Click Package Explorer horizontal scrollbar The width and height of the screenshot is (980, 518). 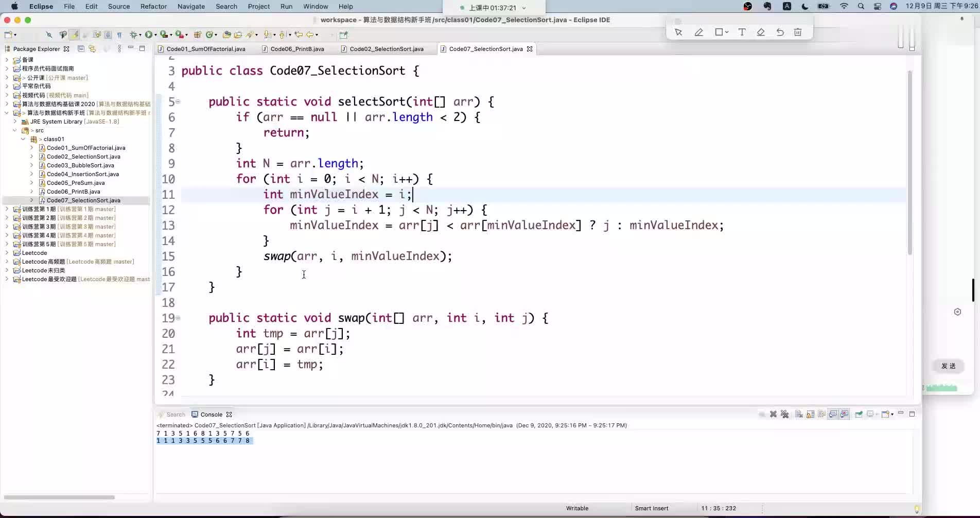pyautogui.click(x=59, y=497)
